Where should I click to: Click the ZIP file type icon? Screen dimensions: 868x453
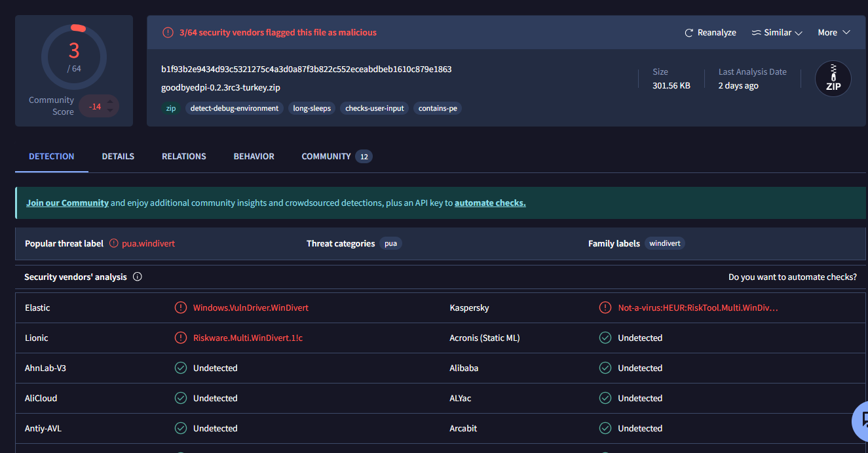(833, 79)
